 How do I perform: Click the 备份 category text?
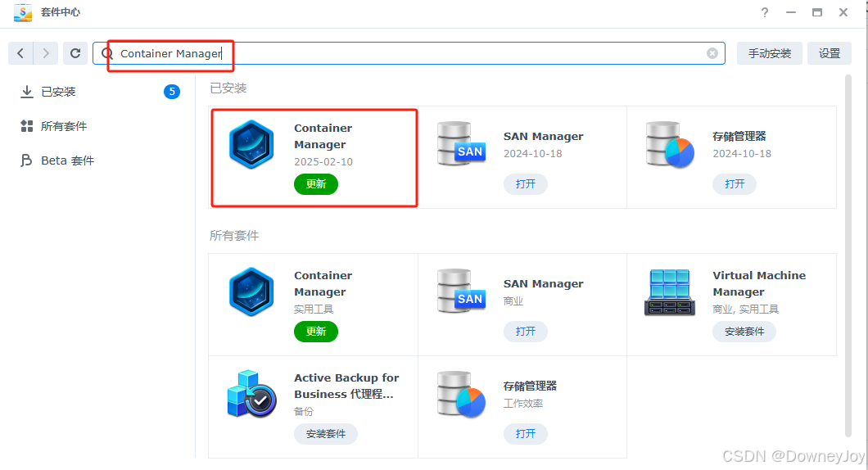303,411
